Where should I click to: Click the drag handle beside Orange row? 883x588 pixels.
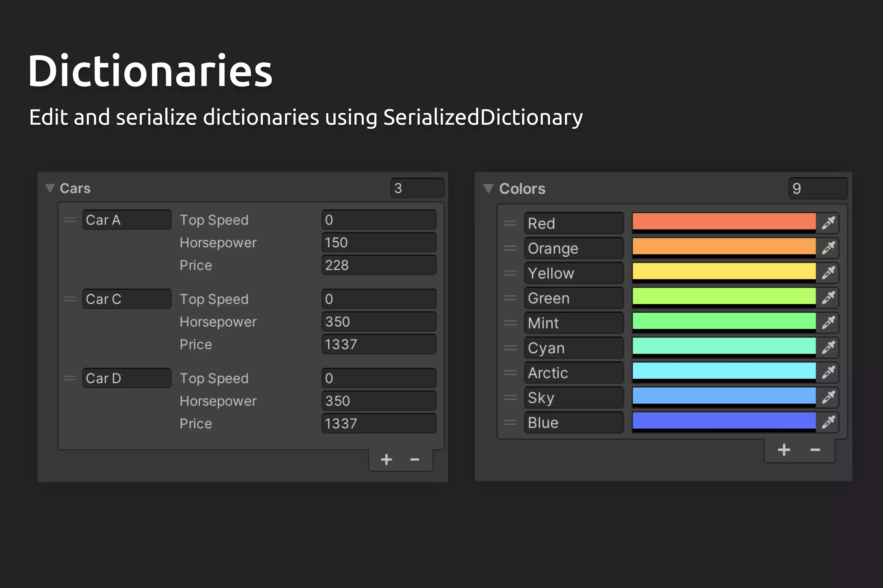[x=510, y=248]
